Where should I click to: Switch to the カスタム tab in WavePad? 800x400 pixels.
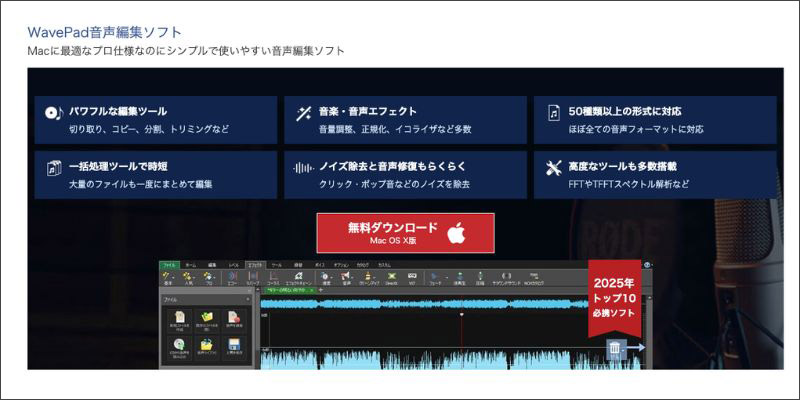385,265
